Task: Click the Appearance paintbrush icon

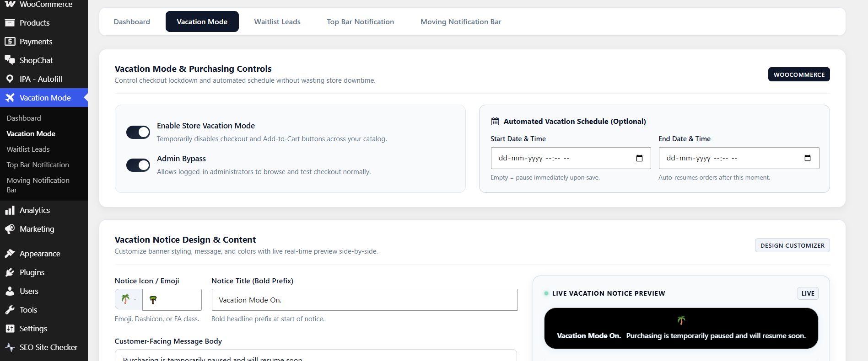Action: coord(10,254)
